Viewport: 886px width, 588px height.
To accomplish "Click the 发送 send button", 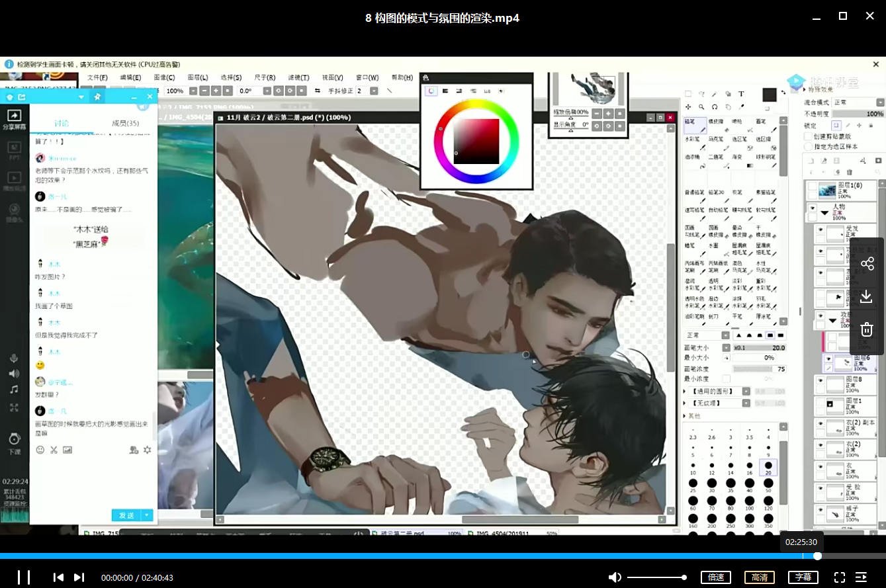I will click(x=126, y=515).
